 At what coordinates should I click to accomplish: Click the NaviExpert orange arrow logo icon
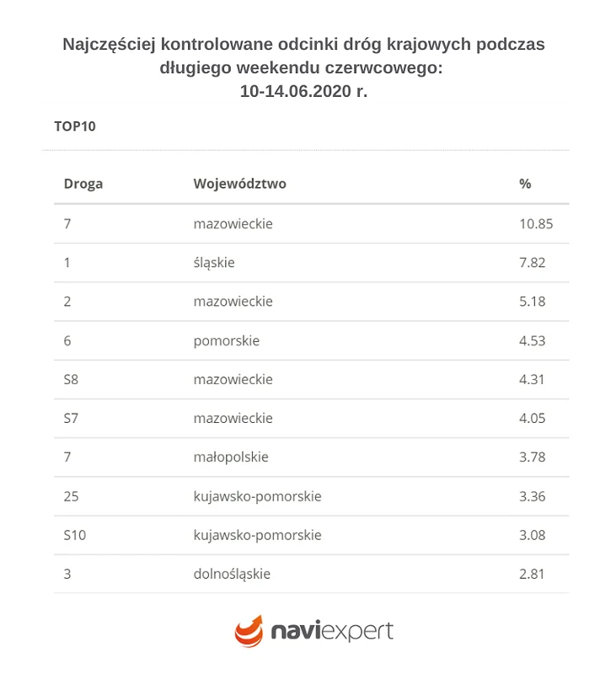coord(249,631)
